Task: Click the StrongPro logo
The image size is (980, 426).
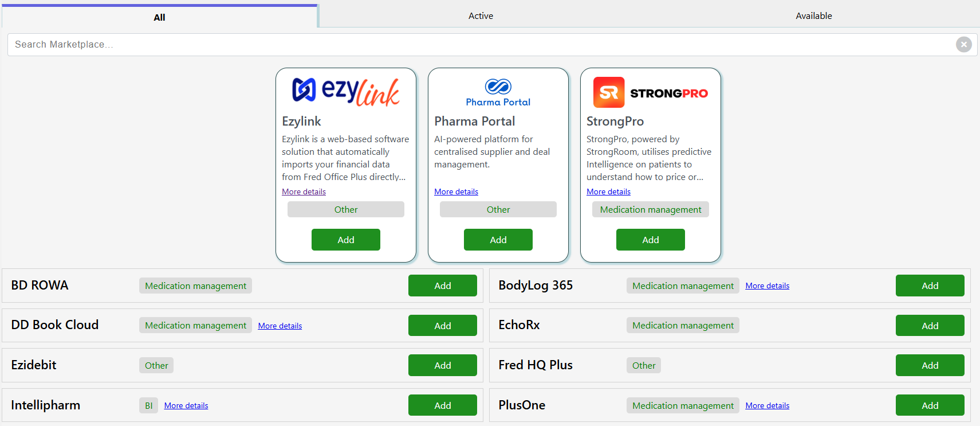Action: [x=650, y=92]
